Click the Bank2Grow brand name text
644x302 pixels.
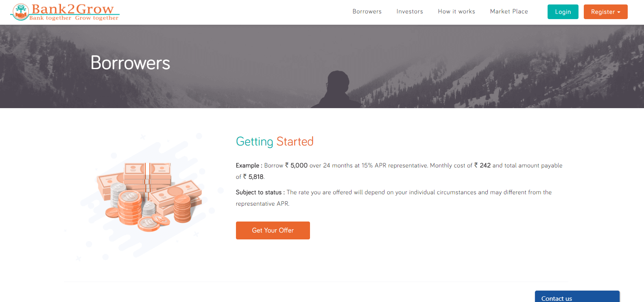tap(72, 9)
